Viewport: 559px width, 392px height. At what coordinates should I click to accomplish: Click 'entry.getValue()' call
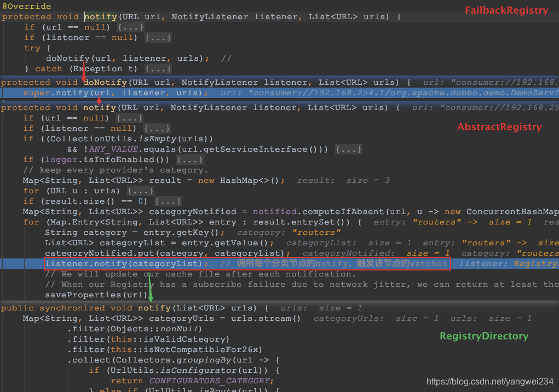pos(225,243)
